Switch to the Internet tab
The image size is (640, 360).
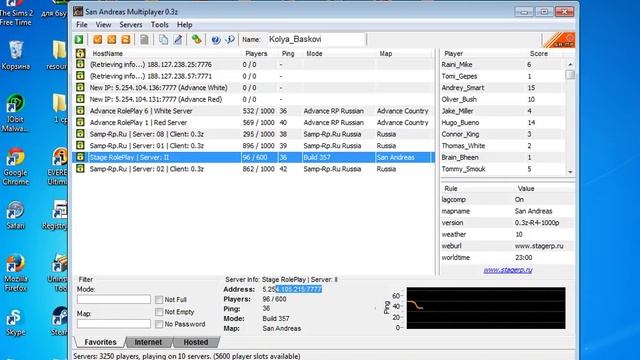[x=148, y=342]
